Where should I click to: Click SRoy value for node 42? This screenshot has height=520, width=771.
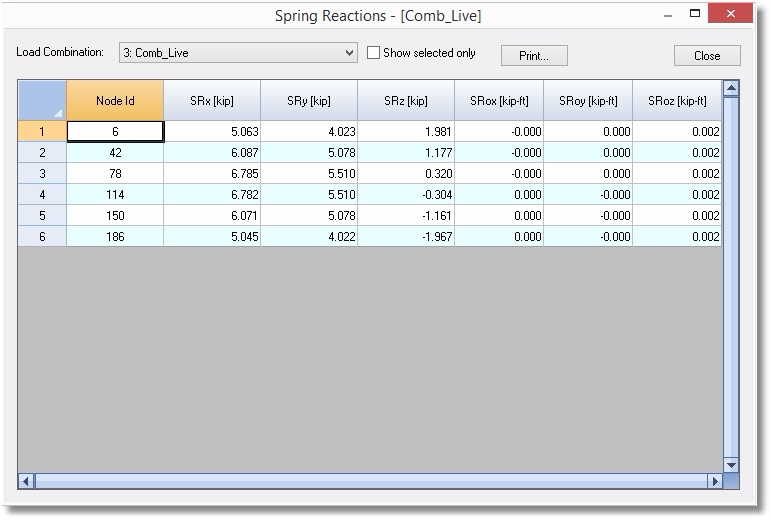(x=588, y=152)
